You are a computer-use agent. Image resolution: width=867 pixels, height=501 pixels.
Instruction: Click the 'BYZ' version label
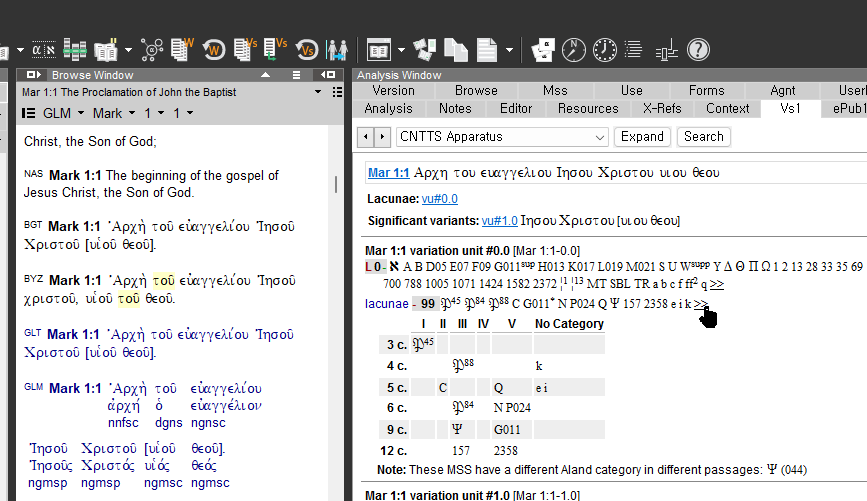pyautogui.click(x=33, y=279)
